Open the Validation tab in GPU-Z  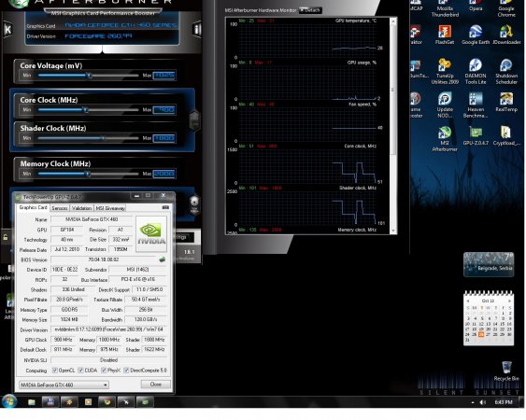(81, 208)
